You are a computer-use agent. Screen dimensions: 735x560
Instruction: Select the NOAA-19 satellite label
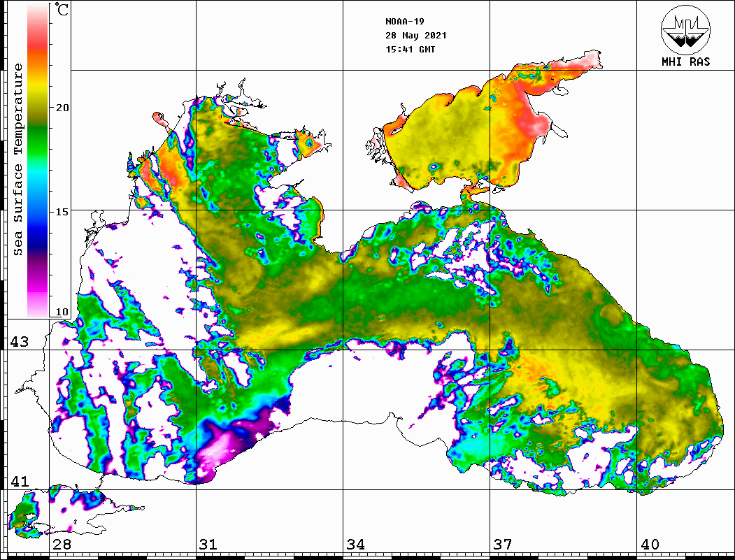coord(405,22)
